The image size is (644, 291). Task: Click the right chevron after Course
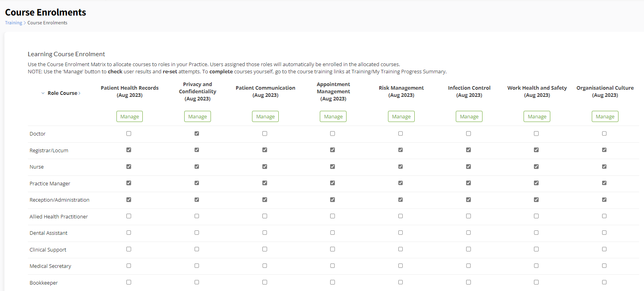click(79, 93)
